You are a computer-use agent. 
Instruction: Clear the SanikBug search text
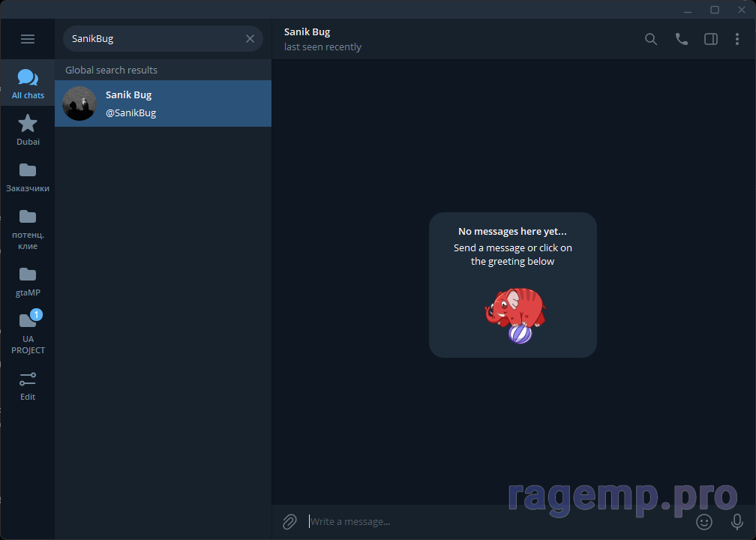click(x=250, y=38)
